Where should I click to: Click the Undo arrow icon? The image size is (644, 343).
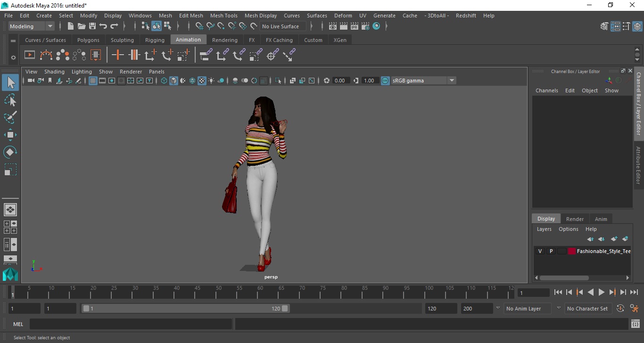[103, 26]
